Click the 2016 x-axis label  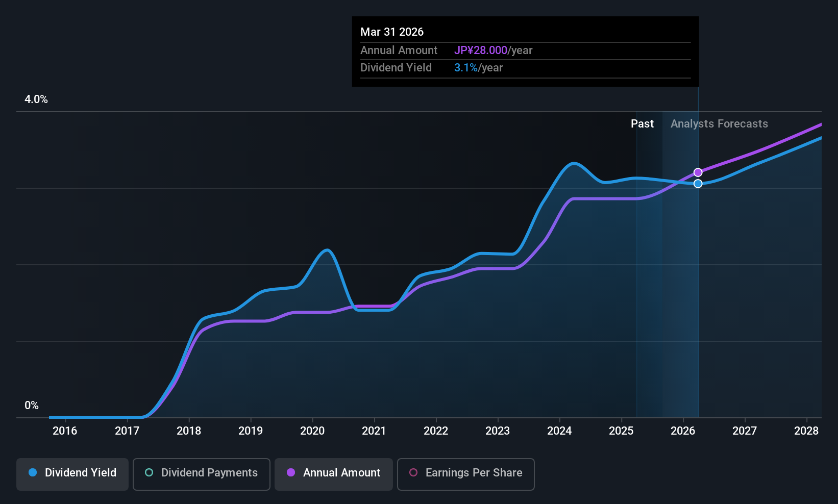pos(65,431)
